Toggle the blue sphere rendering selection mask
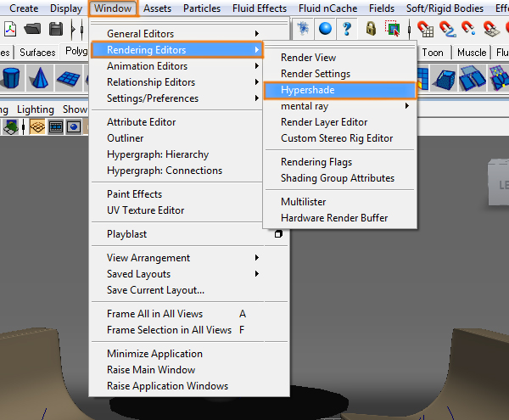The height and width of the screenshot is (420, 509). 325,29
